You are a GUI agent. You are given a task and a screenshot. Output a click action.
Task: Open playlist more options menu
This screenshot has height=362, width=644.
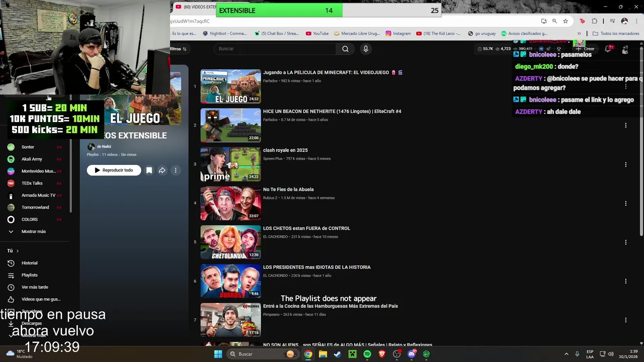[x=176, y=170]
